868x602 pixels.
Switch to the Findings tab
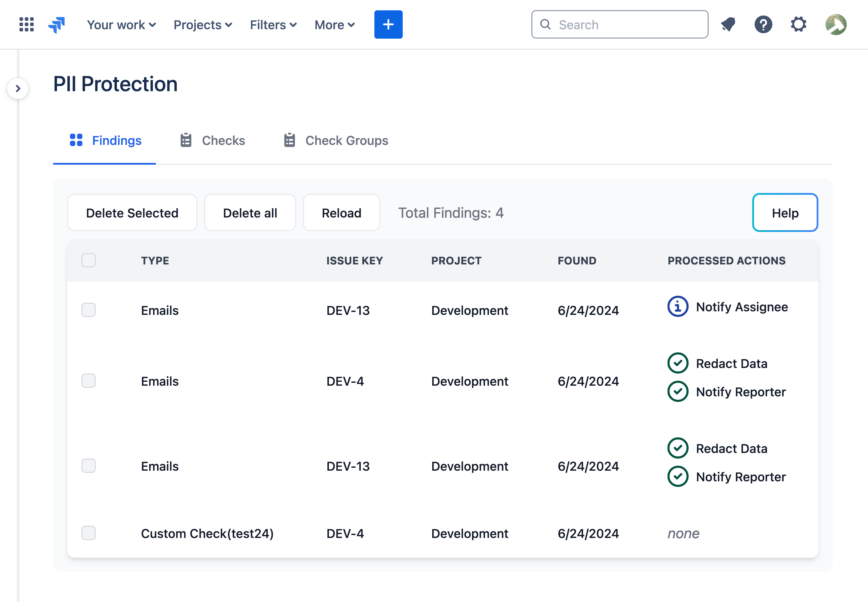[x=105, y=140]
